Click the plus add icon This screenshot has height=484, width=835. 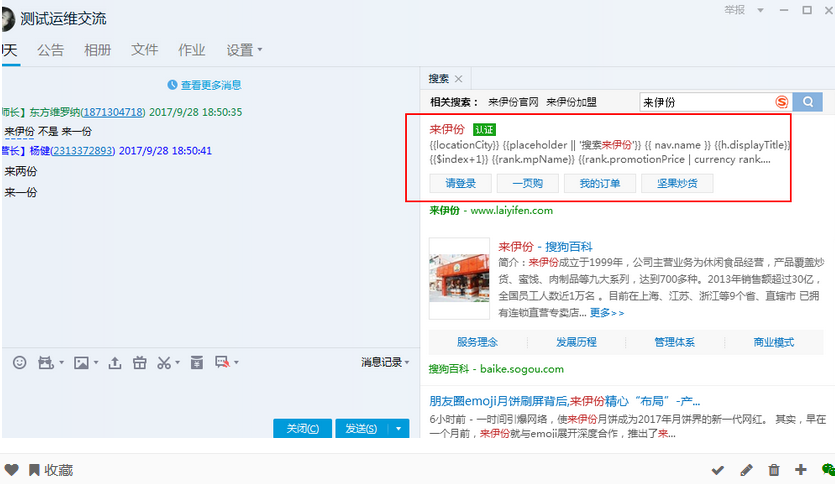800,470
